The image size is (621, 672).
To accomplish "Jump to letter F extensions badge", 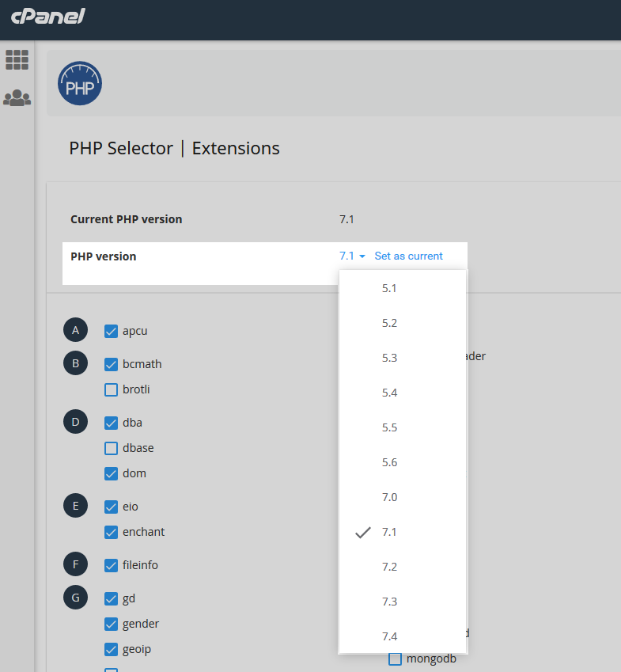I will pos(75,564).
